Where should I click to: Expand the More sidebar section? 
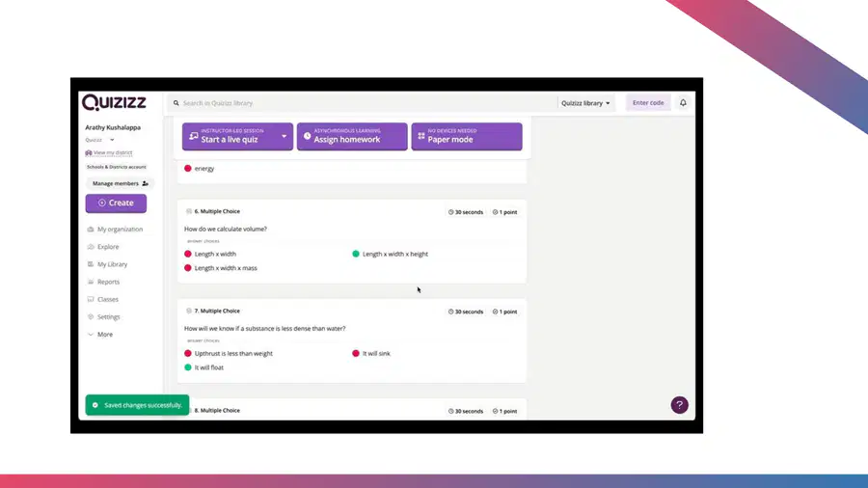(x=100, y=335)
